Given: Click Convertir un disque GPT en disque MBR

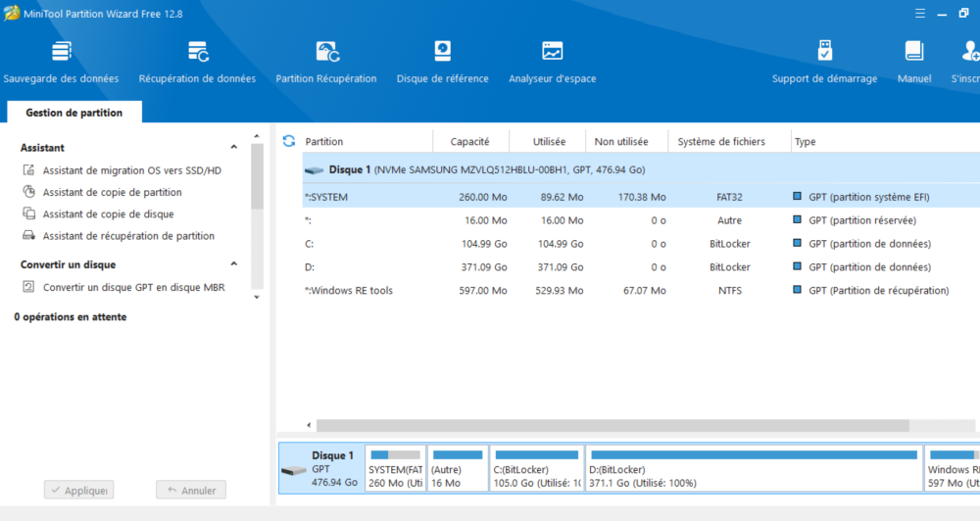Looking at the screenshot, I should tap(133, 287).
